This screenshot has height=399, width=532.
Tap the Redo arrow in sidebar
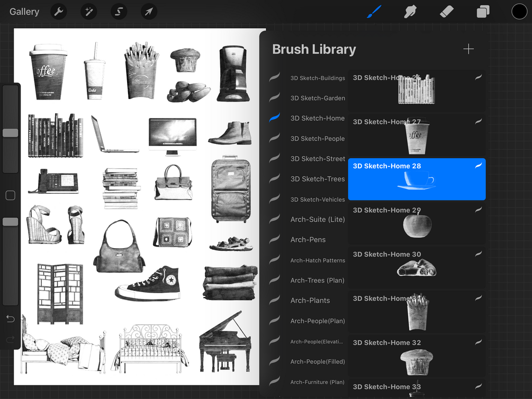click(x=11, y=339)
